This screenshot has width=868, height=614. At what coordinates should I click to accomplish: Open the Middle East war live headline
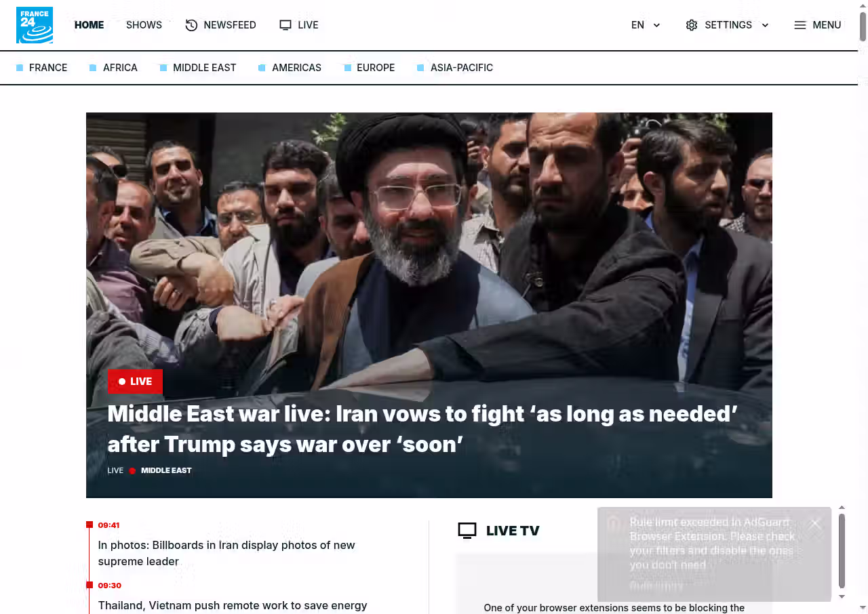click(422, 428)
